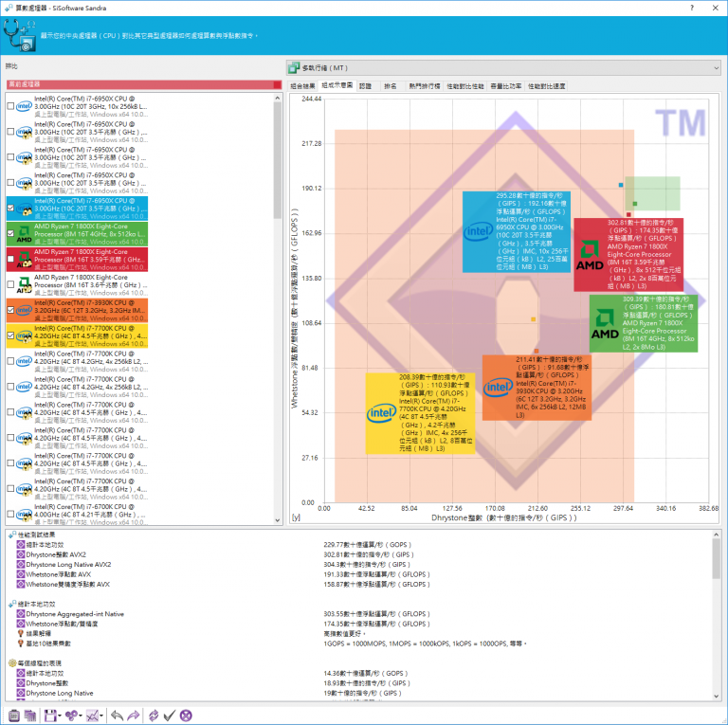Click the processor list scrollbar thumb

click(x=278, y=159)
